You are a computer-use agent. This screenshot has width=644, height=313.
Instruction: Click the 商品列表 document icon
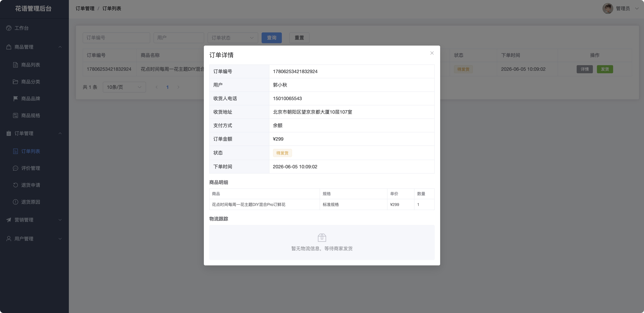pos(16,65)
